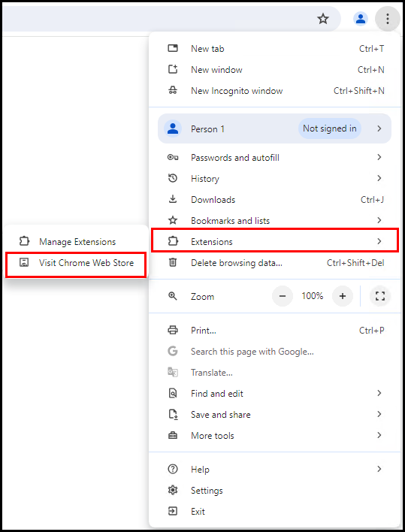Expand Bookmarks and lists submenu arrow
The image size is (405, 532).
coord(379,220)
